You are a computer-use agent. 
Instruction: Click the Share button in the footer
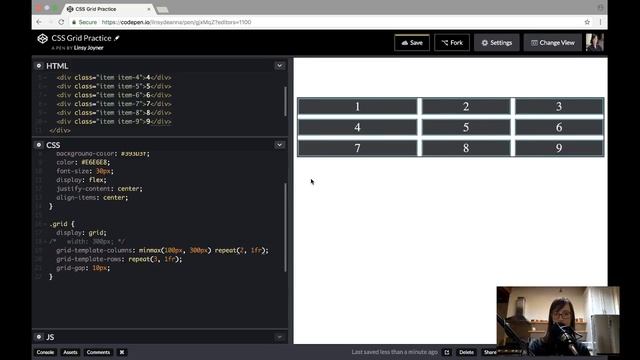(490, 352)
